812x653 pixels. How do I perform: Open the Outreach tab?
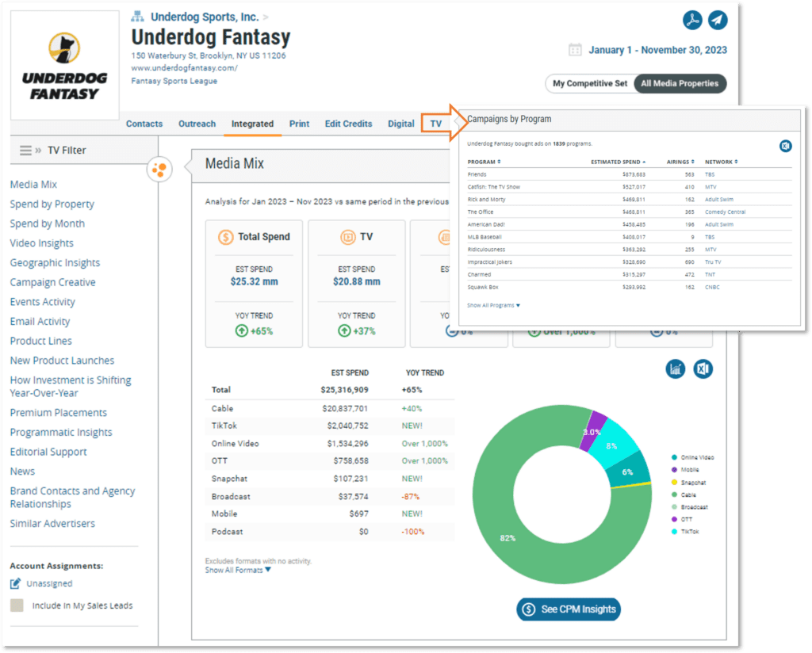(197, 124)
